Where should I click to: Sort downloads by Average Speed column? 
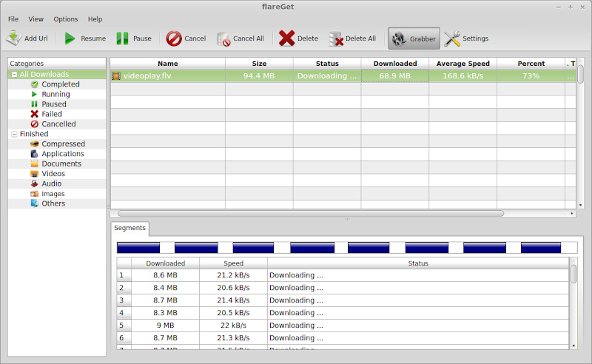click(x=462, y=64)
